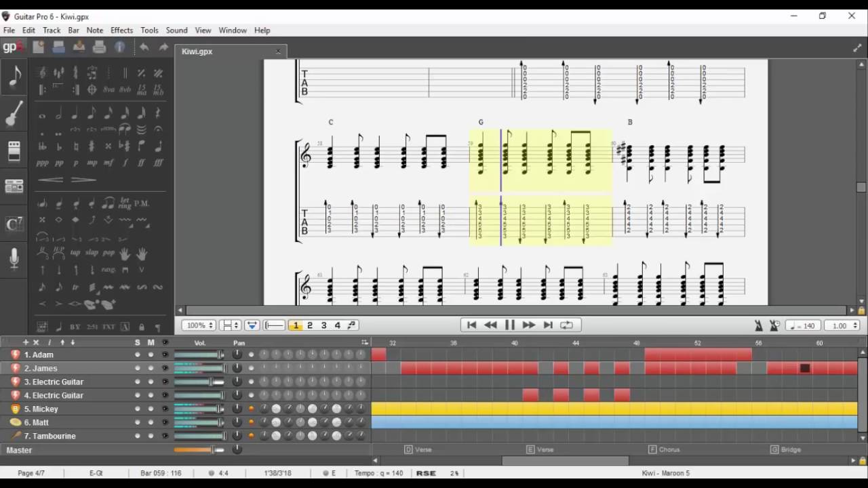Viewport: 868px width, 488px height.
Task: Open the amplifier mastering panel tab
Action: [x=14, y=186]
